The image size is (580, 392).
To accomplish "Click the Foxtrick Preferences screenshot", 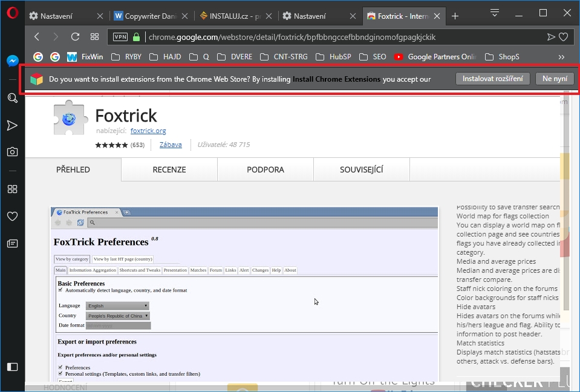I will pos(244,294).
